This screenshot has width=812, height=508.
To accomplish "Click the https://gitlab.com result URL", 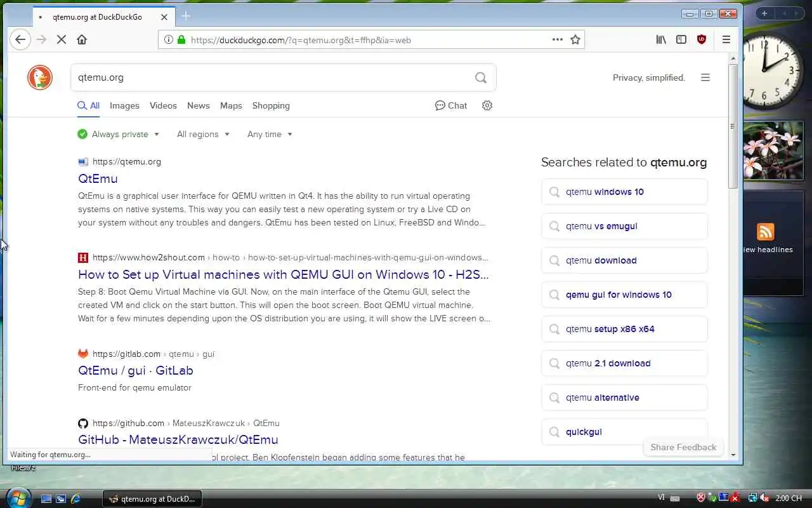I will [126, 354].
